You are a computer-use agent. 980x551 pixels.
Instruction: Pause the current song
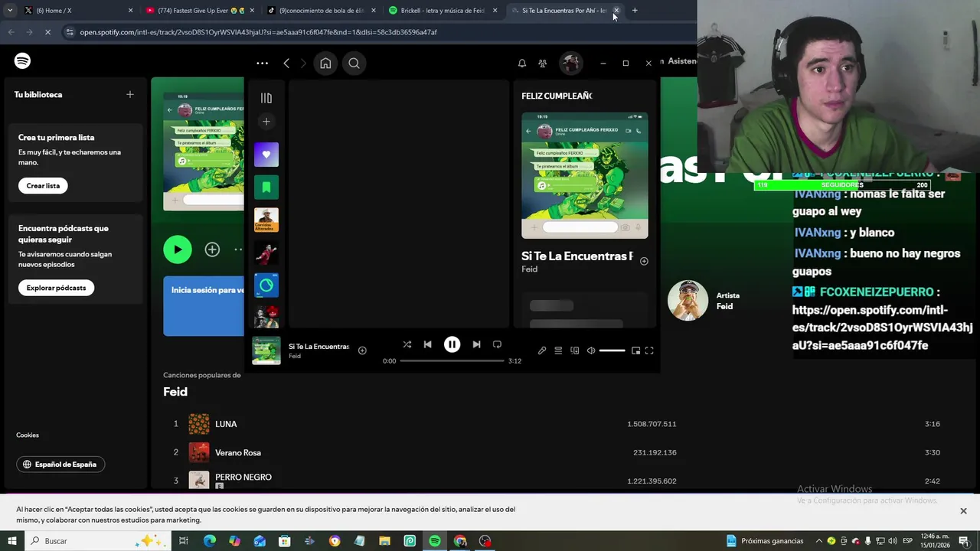[452, 344]
